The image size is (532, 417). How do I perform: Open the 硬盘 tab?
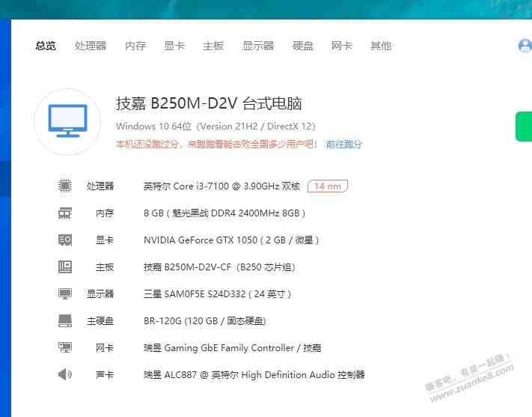point(302,46)
